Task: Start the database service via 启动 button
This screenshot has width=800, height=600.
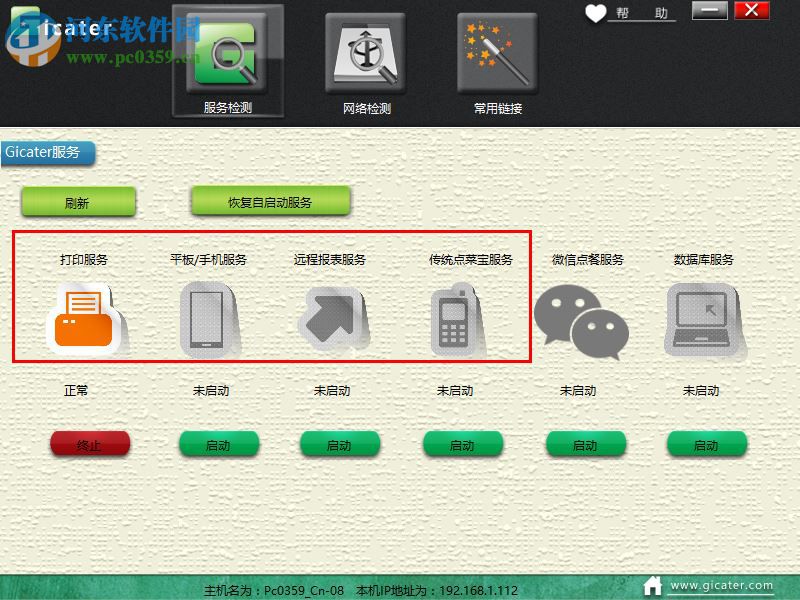Action: tap(706, 444)
